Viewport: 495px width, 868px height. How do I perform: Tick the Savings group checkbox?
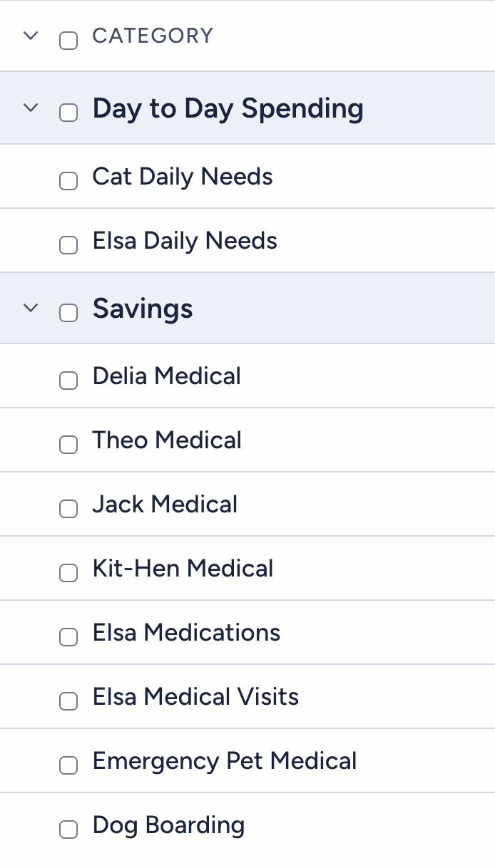(x=68, y=313)
